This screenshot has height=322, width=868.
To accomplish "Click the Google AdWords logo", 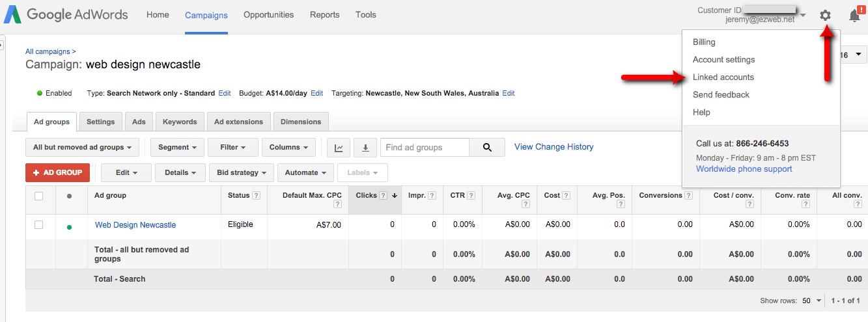I will tap(66, 14).
